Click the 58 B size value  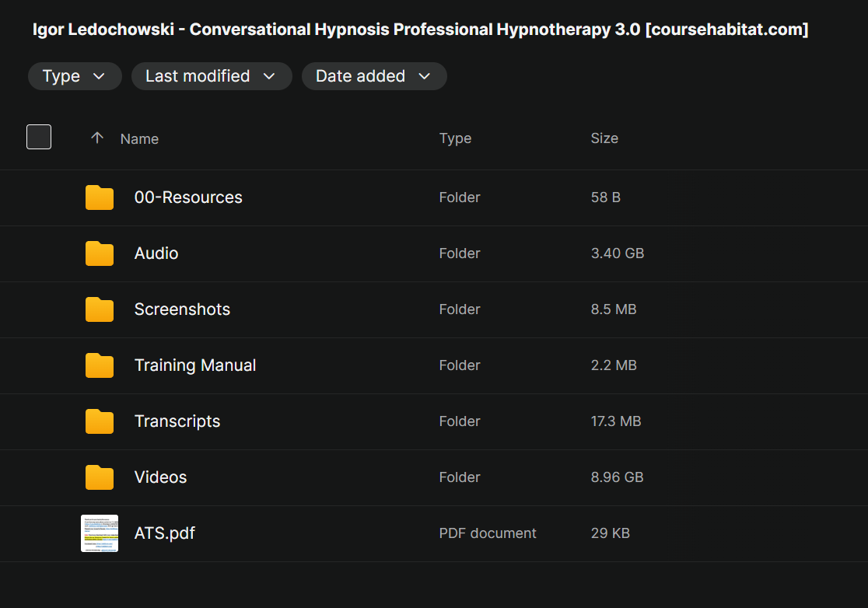pyautogui.click(x=606, y=197)
